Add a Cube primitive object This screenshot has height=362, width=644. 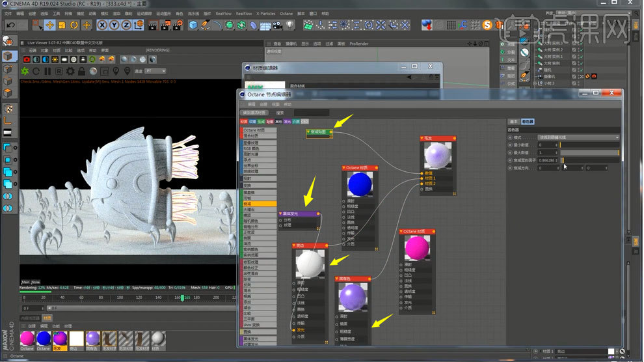(193, 25)
